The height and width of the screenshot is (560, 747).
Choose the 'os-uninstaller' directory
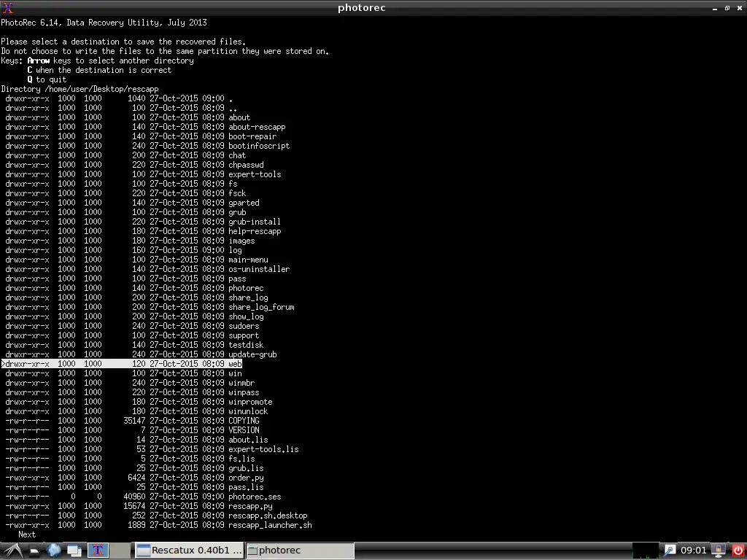(147, 269)
